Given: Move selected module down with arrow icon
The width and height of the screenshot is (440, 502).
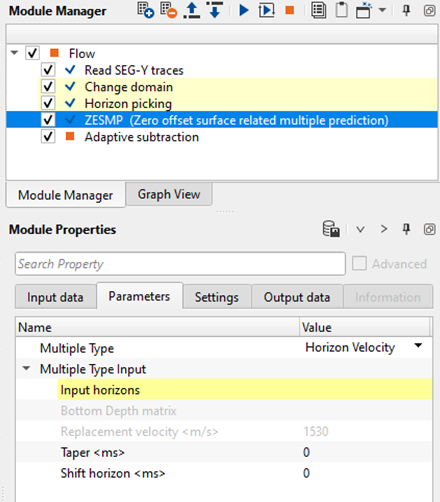Looking at the screenshot, I should (215, 10).
